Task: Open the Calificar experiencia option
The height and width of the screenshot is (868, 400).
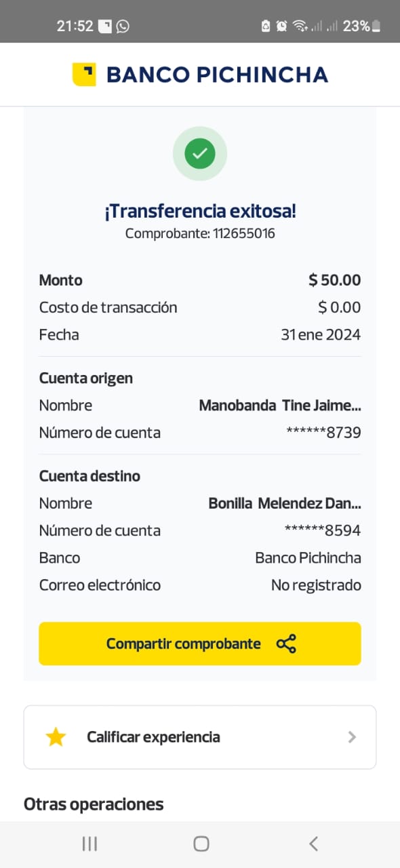Action: [200, 737]
